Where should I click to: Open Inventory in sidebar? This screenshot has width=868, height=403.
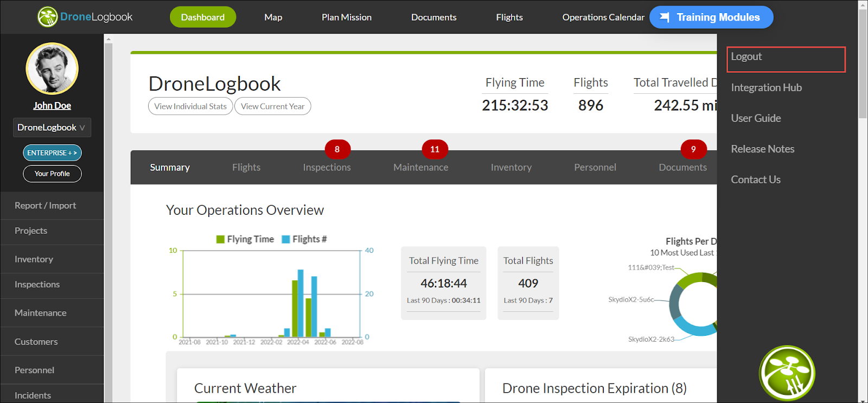tap(52, 259)
